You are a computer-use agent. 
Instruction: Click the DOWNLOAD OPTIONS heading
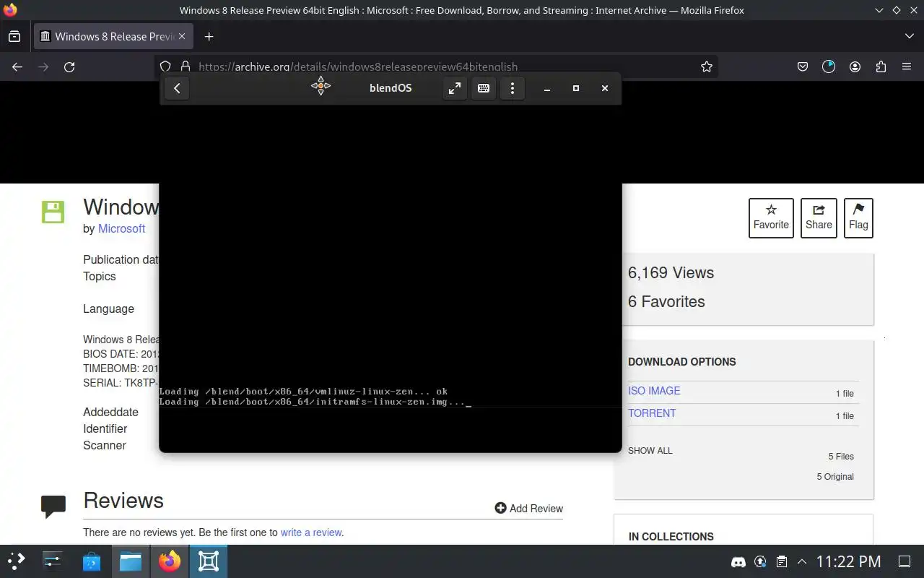pyautogui.click(x=682, y=362)
